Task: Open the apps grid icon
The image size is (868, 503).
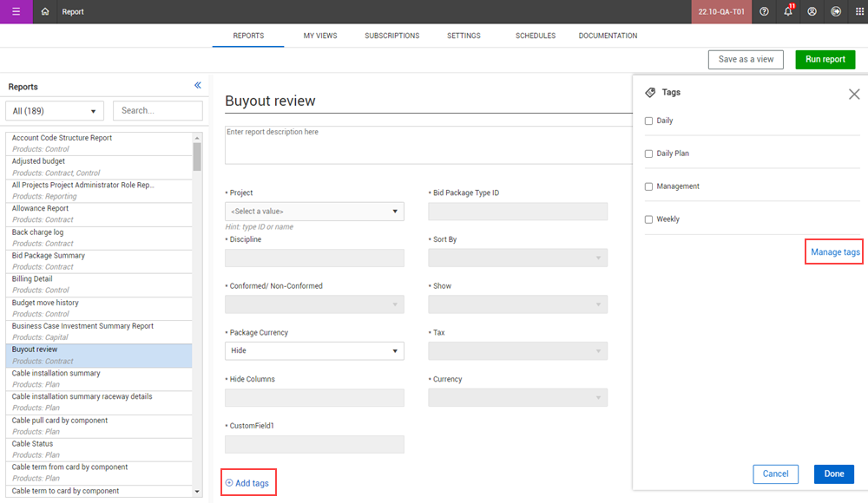Action: click(859, 11)
